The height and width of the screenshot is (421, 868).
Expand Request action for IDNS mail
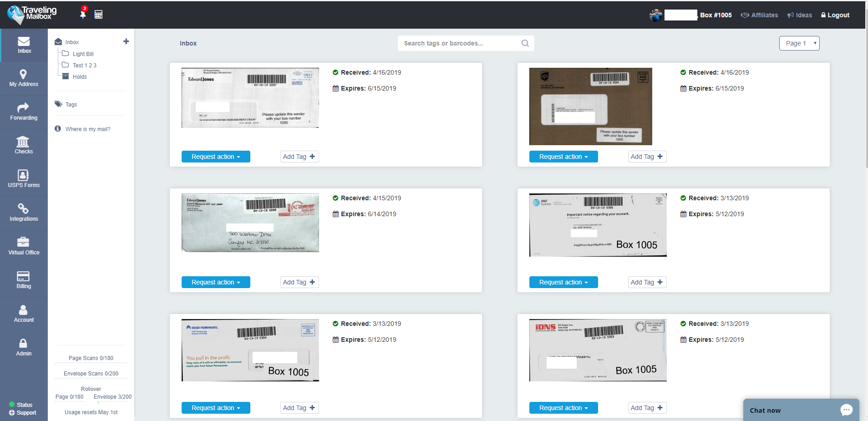[x=563, y=408]
